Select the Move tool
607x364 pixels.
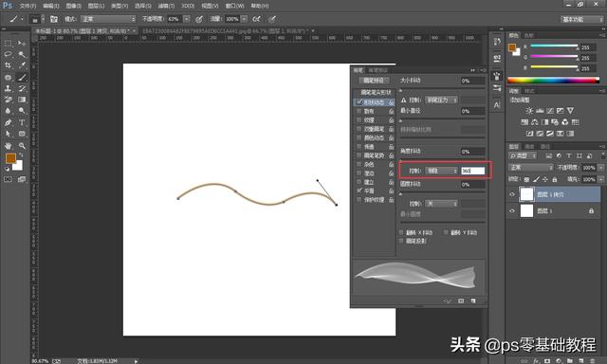(22, 43)
